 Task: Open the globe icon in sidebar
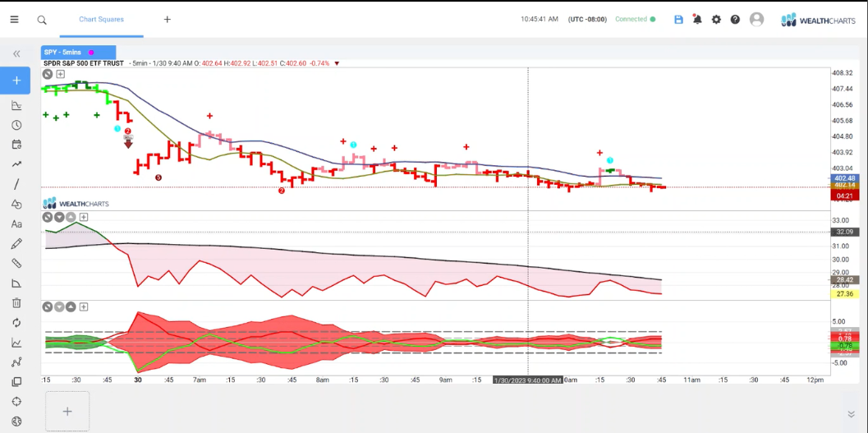[16, 421]
